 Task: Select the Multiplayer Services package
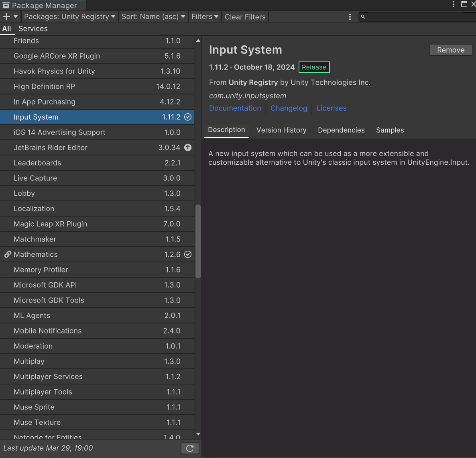[97, 376]
